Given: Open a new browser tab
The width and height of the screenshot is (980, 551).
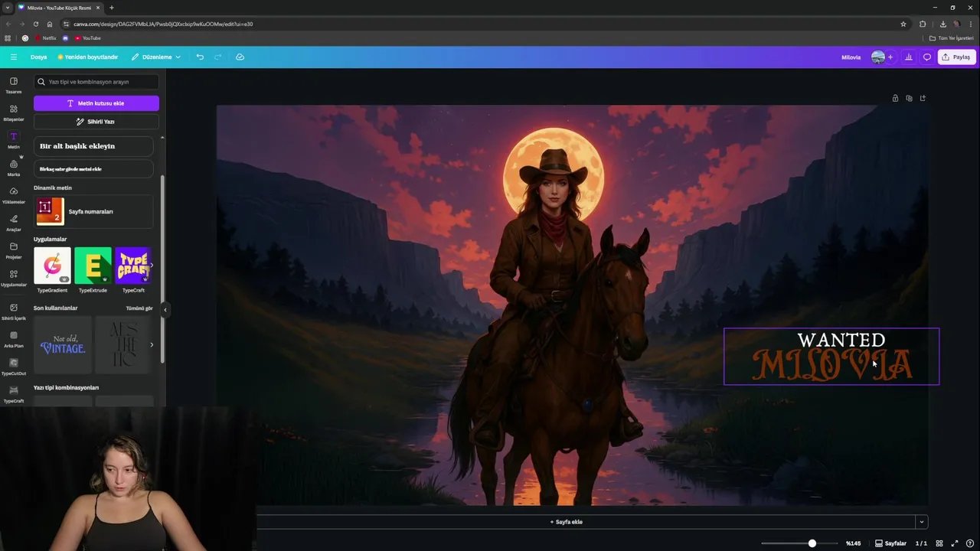Looking at the screenshot, I should coord(112,8).
